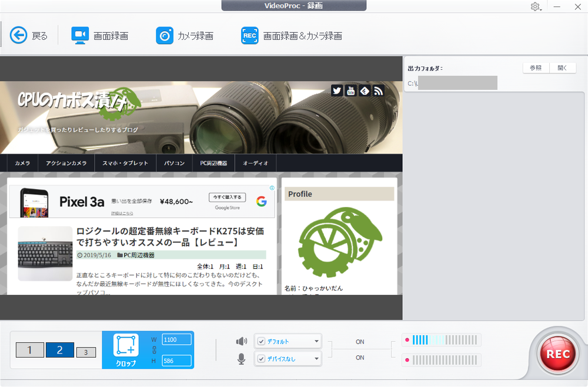The height and width of the screenshot is (387, 588).
Task: Open the パソコン menu item
Action: (x=175, y=163)
